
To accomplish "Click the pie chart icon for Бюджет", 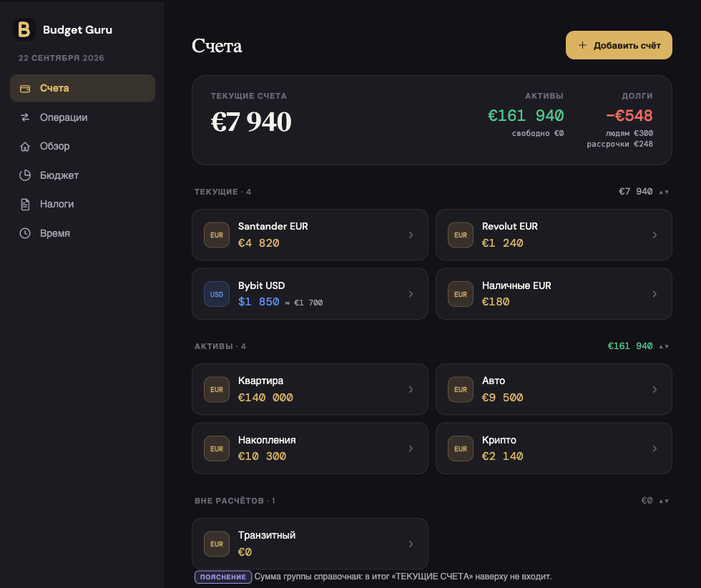I will click(x=25, y=175).
